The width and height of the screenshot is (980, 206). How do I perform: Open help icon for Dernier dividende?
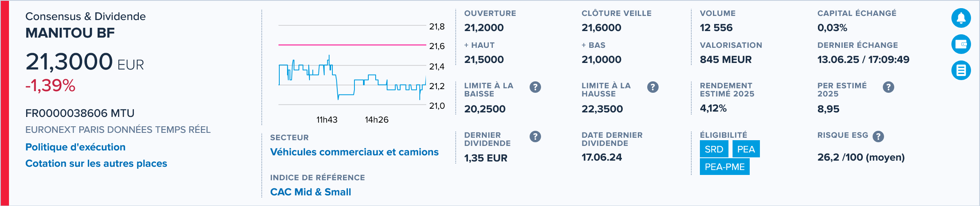535,137
